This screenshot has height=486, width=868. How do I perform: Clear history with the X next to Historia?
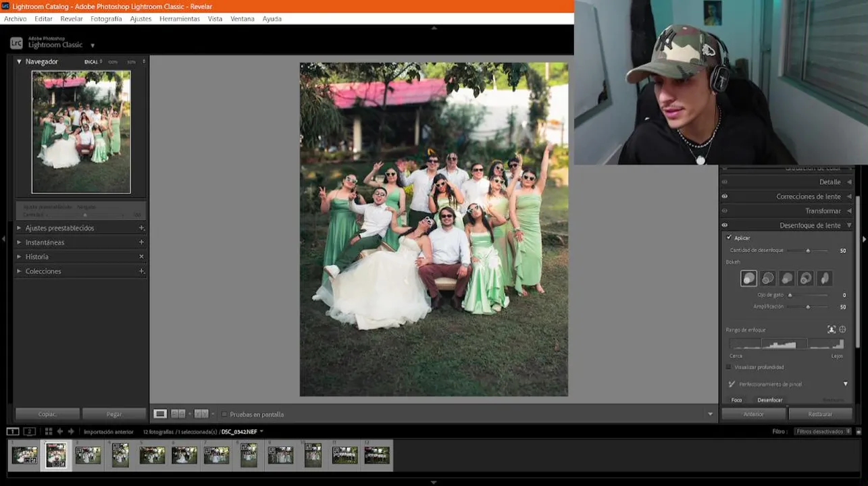[x=141, y=256]
